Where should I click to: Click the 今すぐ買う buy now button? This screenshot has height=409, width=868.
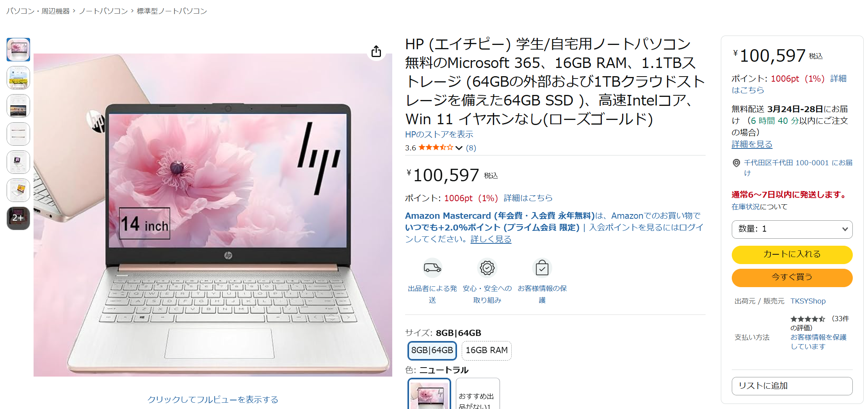click(792, 278)
